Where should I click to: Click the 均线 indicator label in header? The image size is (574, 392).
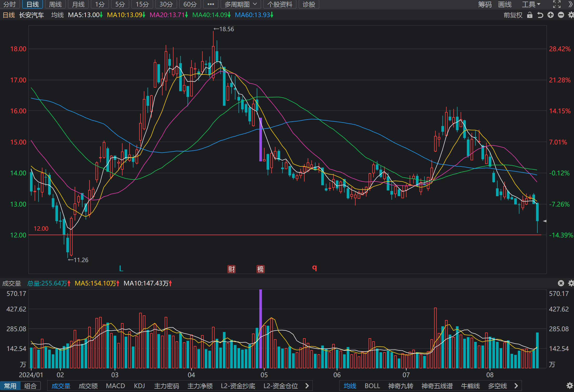(57, 15)
